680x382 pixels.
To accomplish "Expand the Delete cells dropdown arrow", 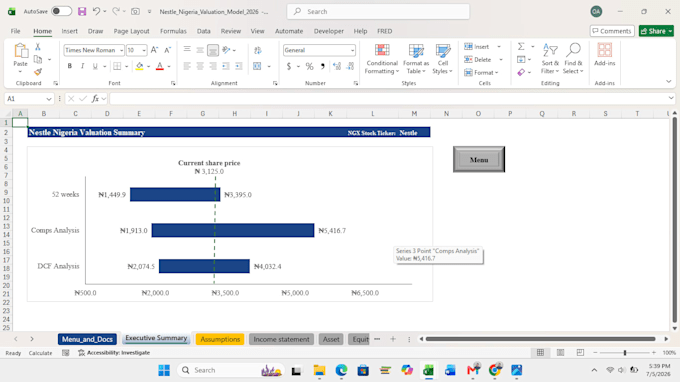I will click(x=501, y=59).
